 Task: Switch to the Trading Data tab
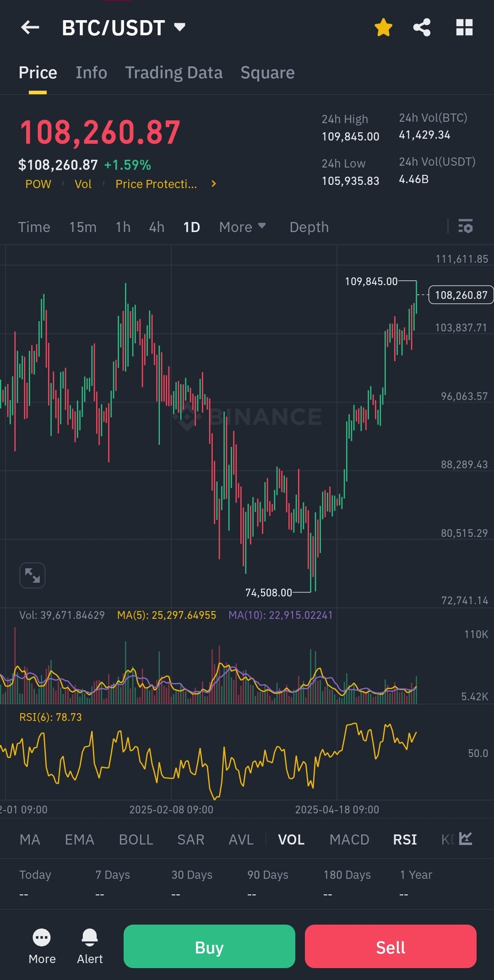(174, 73)
